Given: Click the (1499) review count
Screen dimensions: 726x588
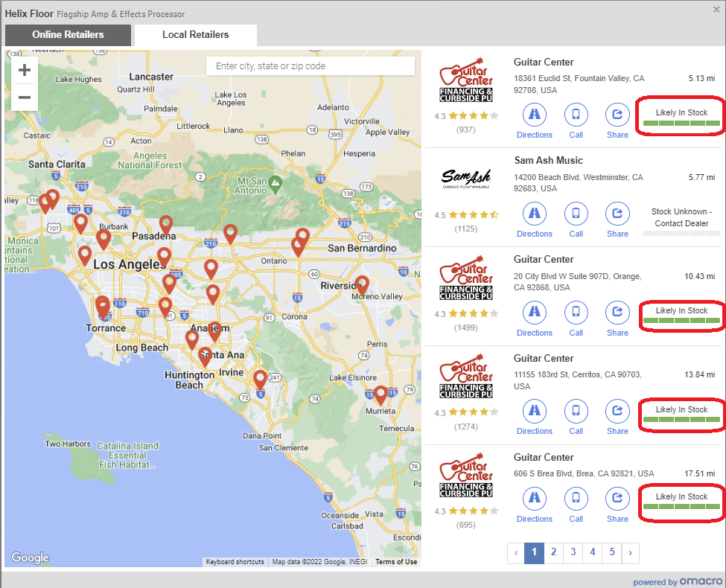Looking at the screenshot, I should 466,327.
